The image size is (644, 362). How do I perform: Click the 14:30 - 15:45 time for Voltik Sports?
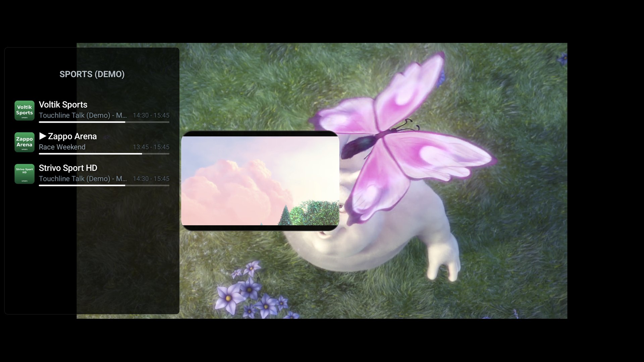(151, 115)
